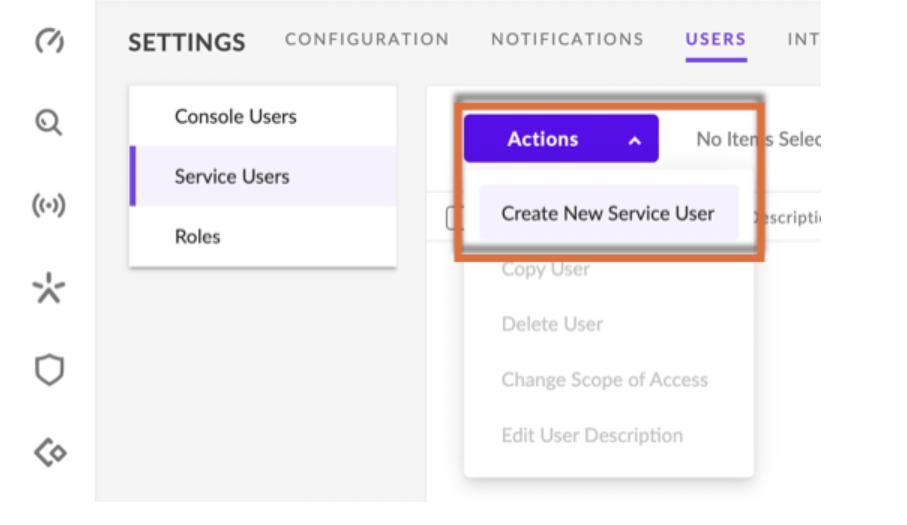Select Console Users in the side panel
907x525 pixels.
(x=235, y=117)
